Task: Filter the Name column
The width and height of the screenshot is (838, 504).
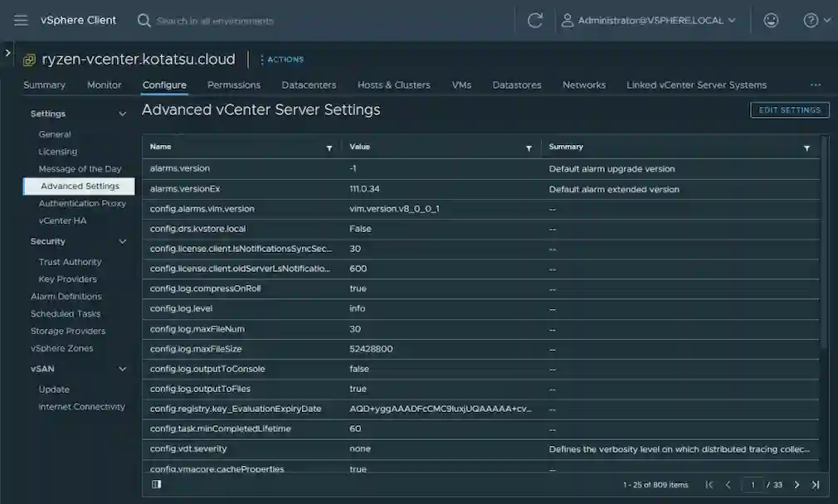Action: (329, 148)
